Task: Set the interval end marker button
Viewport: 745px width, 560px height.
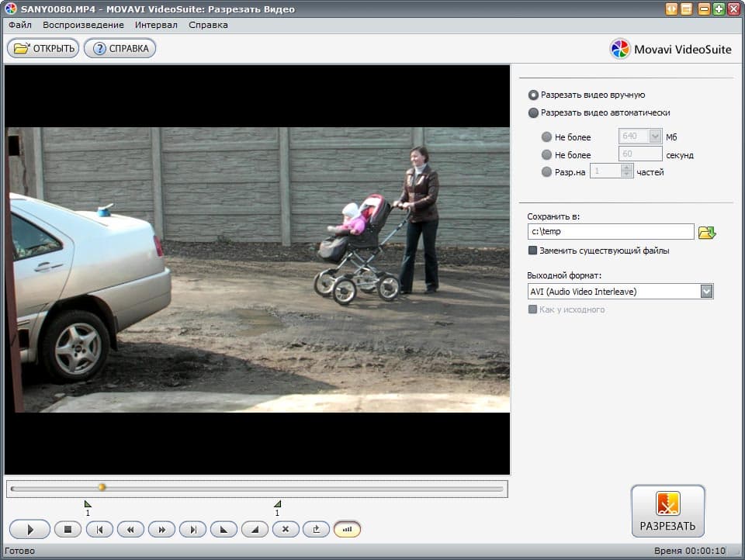Action: [x=255, y=530]
